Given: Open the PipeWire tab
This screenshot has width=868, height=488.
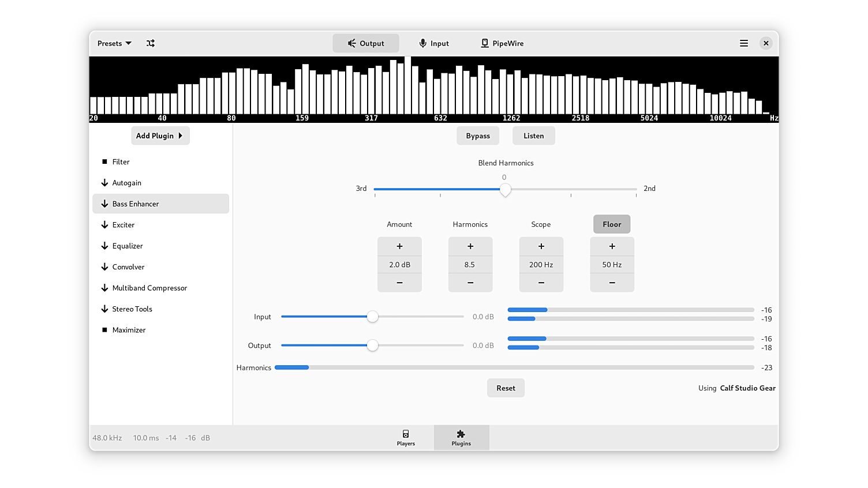Looking at the screenshot, I should [x=502, y=43].
